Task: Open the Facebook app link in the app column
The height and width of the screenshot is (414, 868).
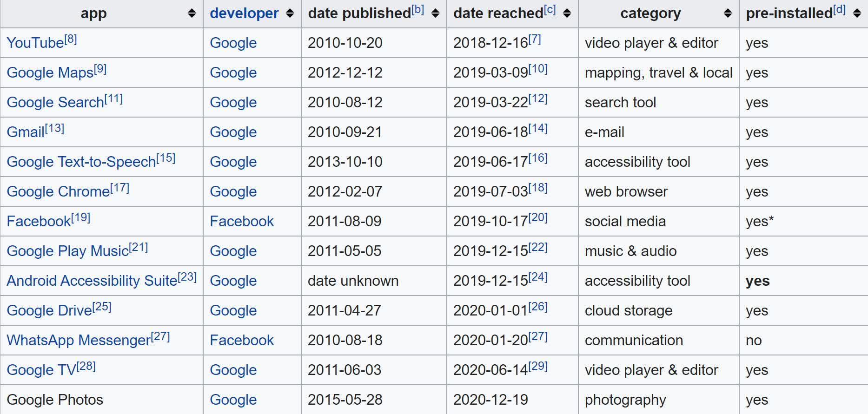Action: tap(39, 221)
